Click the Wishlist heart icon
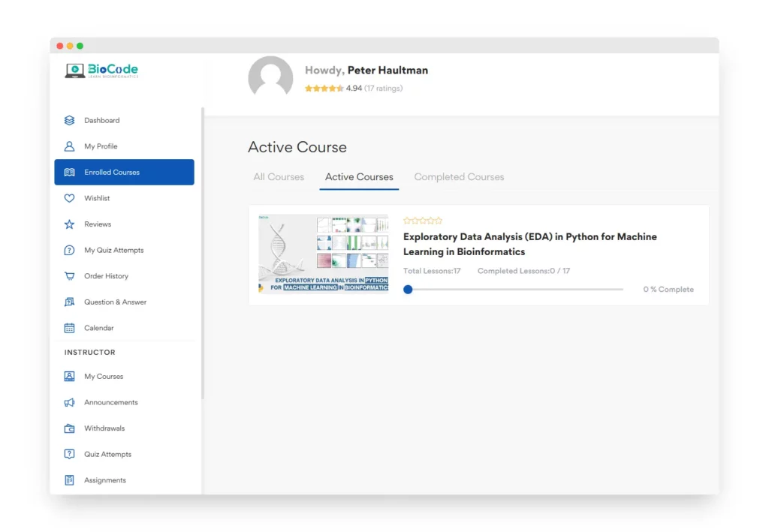The height and width of the screenshot is (532, 769). (x=69, y=198)
